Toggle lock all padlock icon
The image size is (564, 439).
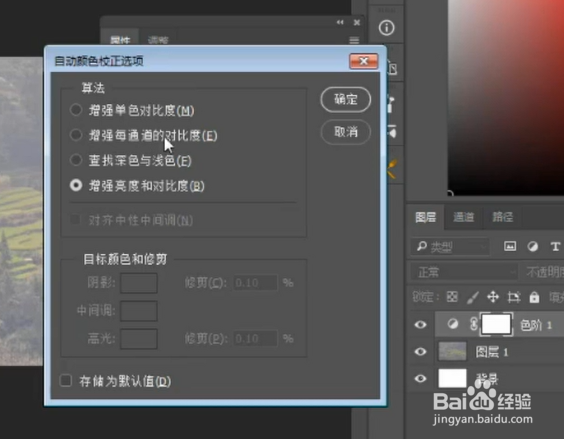(x=534, y=297)
